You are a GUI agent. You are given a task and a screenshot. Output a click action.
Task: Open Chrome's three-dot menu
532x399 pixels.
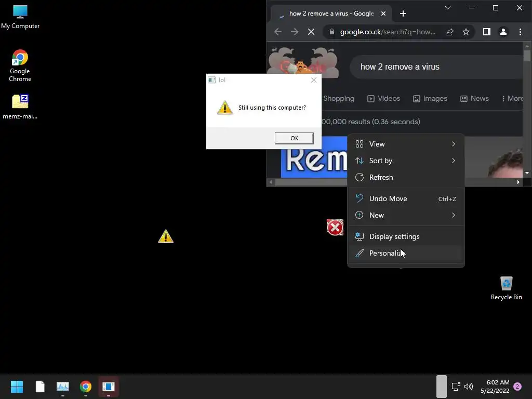pyautogui.click(x=520, y=32)
